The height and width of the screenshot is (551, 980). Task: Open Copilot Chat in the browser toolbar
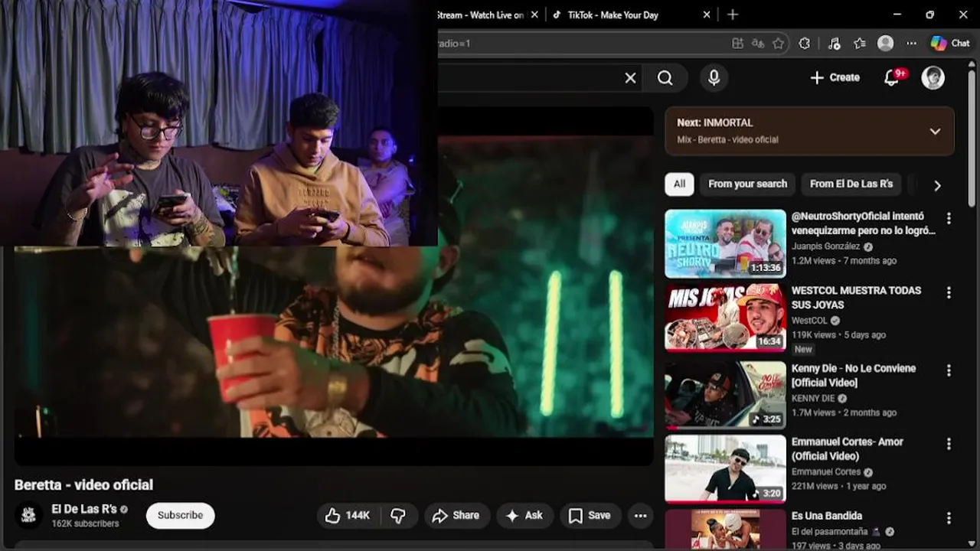coord(950,44)
